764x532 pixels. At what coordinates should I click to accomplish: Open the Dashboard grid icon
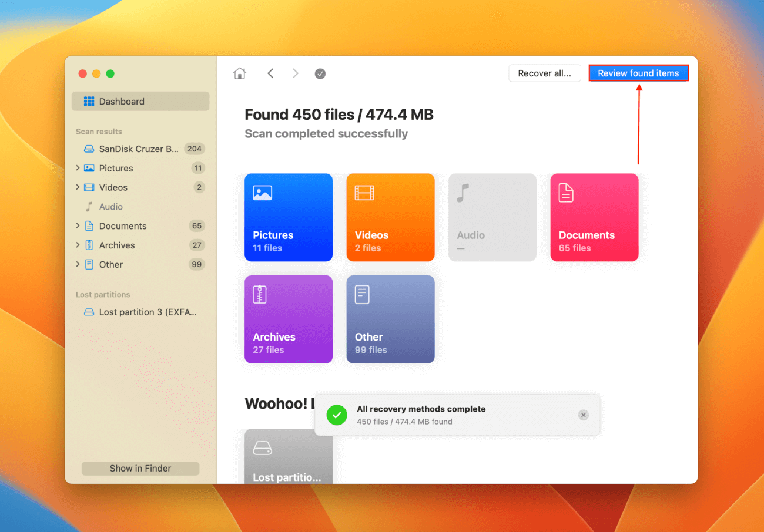pos(89,102)
